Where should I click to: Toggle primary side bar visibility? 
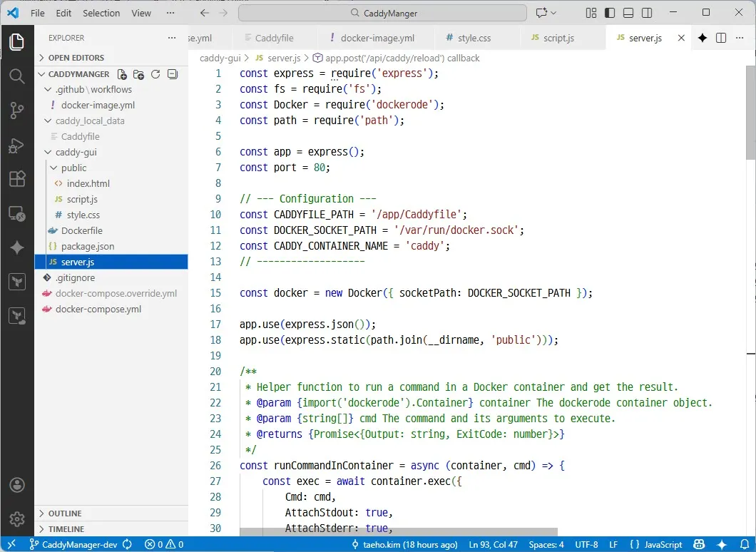[610, 13]
